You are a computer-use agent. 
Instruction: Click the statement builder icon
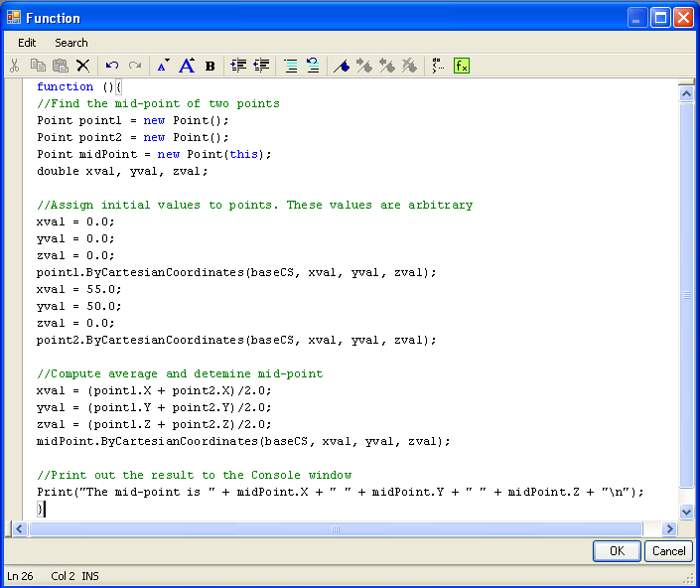[438, 66]
